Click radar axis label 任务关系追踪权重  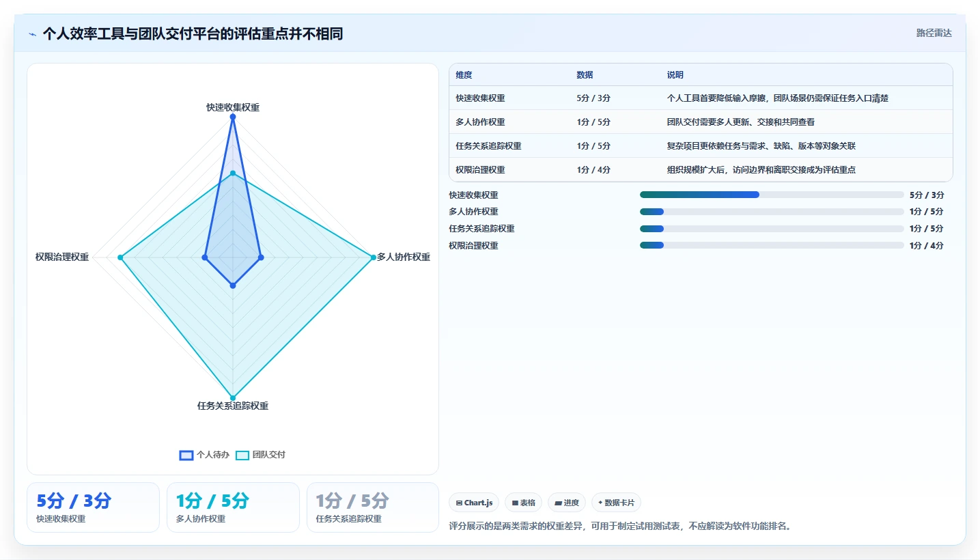233,406
